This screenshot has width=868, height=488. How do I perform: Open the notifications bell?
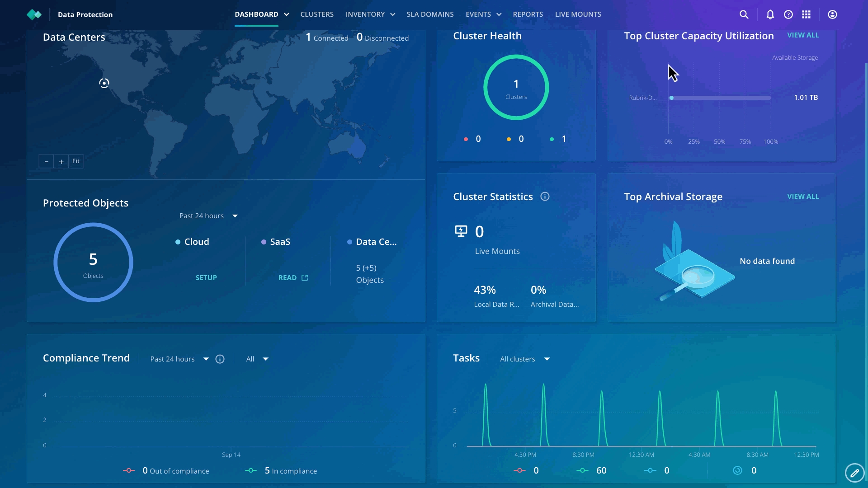[x=770, y=14]
